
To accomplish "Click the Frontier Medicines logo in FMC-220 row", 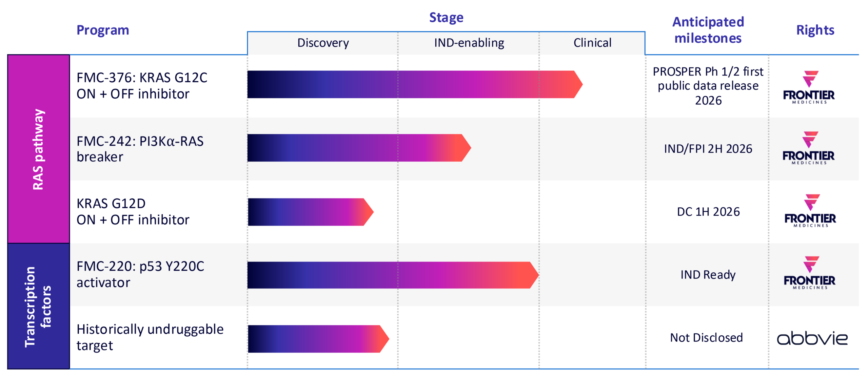I will pos(809,273).
